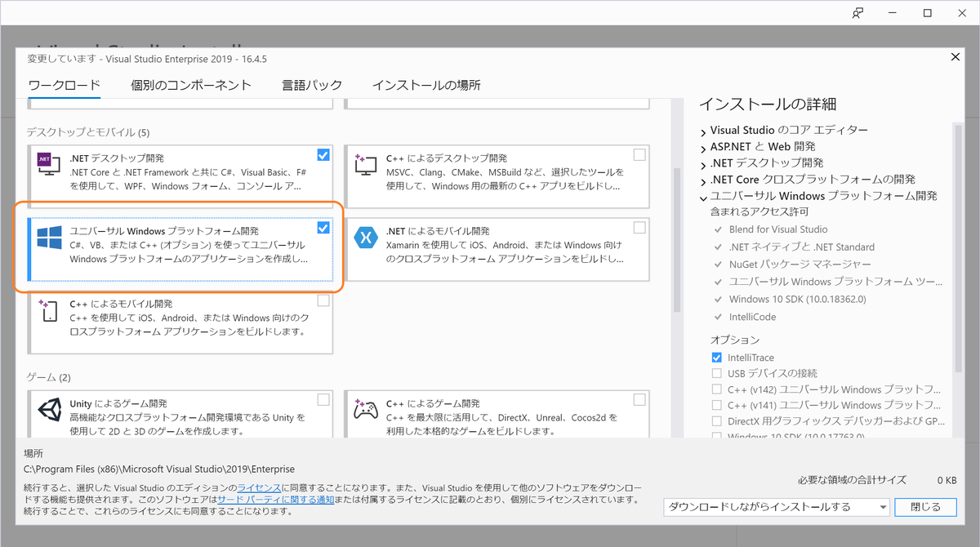Image resolution: width=980 pixels, height=547 pixels.
Task: Check the .NET によるモバイル開発 checkbox
Action: pyautogui.click(x=639, y=228)
